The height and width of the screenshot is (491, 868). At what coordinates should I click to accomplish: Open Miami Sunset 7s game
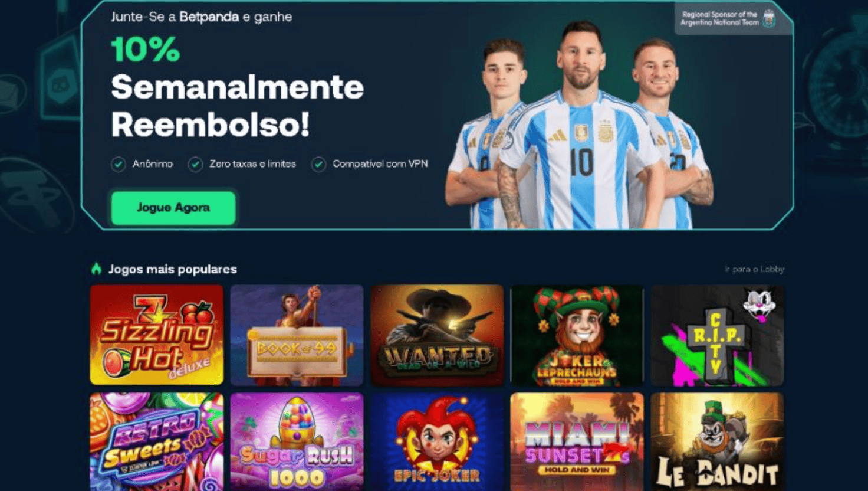coord(577,442)
